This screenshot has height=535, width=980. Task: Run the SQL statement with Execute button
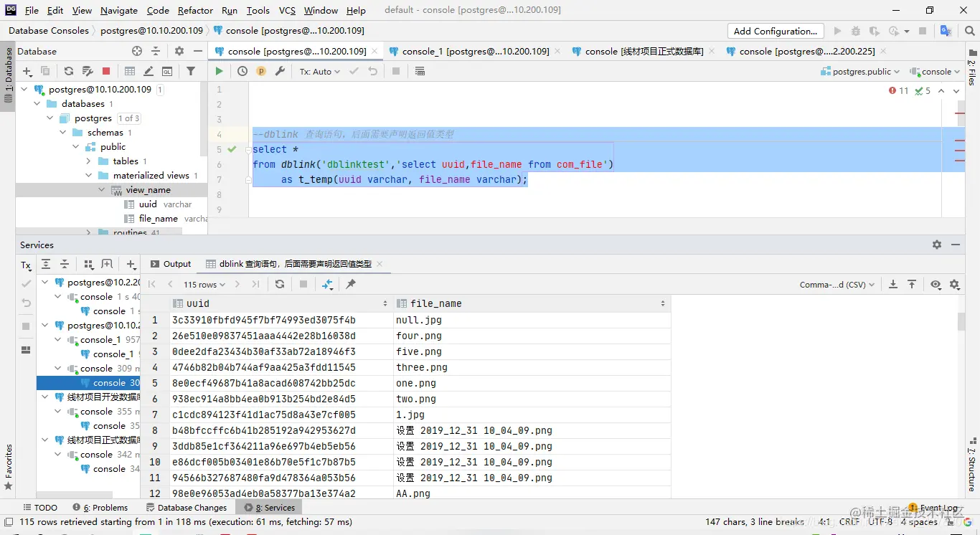click(x=219, y=71)
